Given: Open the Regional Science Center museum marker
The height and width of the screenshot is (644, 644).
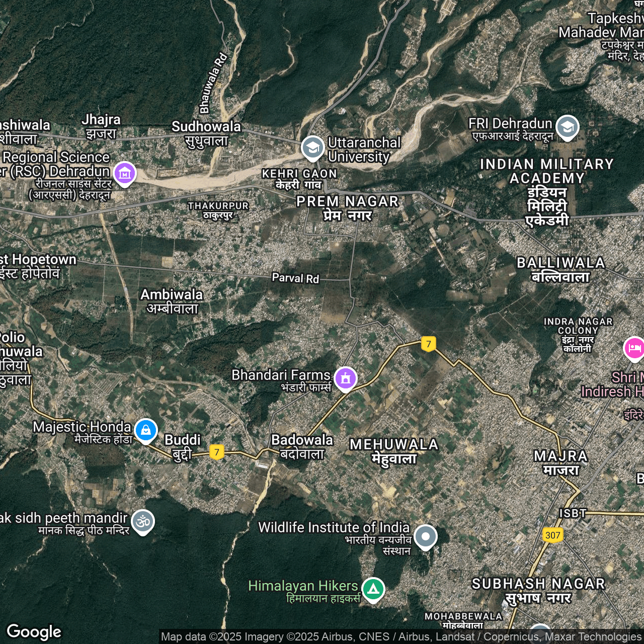Looking at the screenshot, I should click(125, 173).
